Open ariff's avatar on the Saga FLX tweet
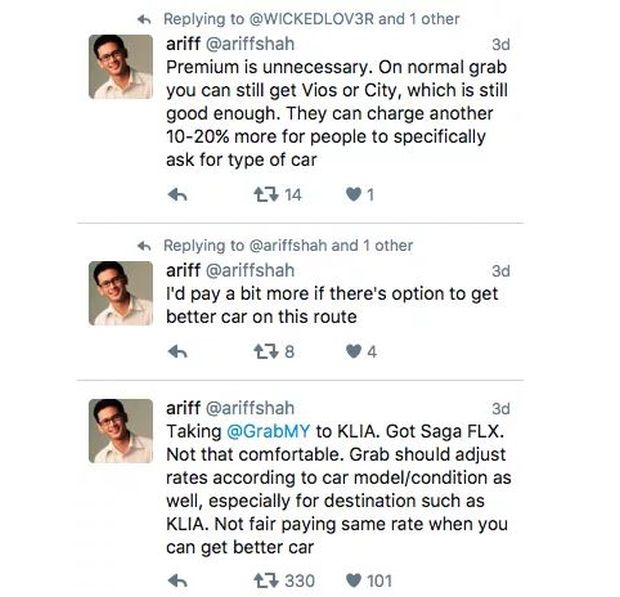 pos(120,431)
